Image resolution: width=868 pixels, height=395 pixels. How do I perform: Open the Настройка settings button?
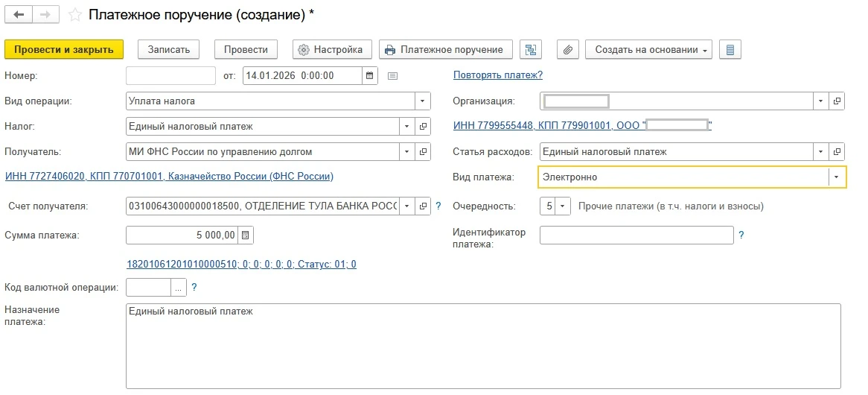[331, 50]
